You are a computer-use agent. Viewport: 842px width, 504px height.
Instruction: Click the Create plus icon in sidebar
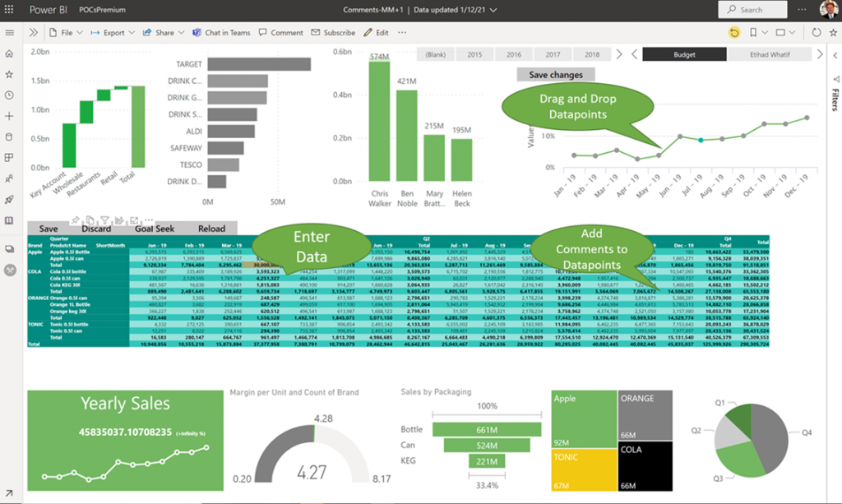point(9,116)
